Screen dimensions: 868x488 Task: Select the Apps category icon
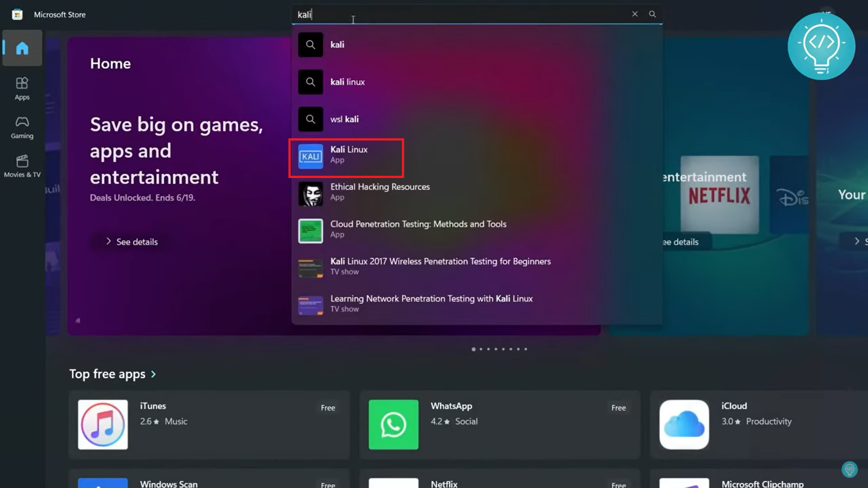22,88
